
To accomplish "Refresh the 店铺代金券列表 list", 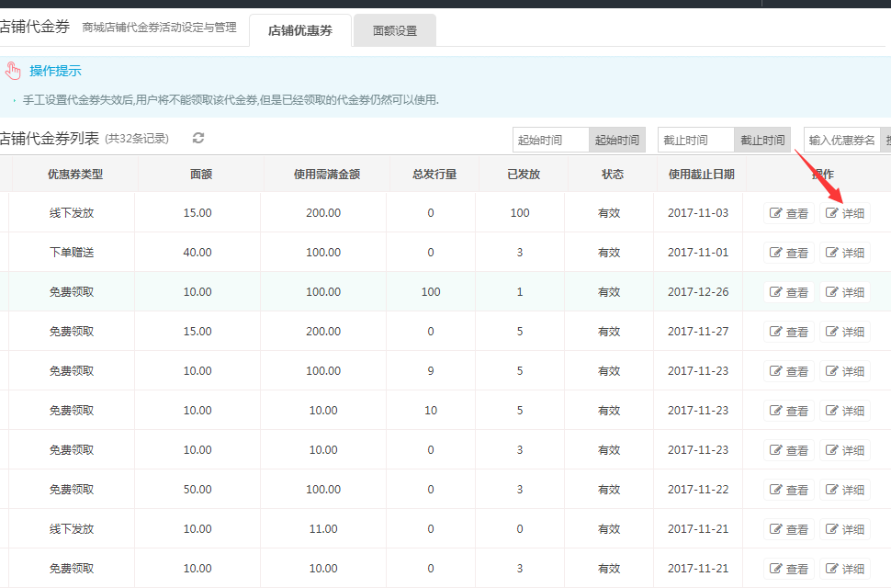I will pyautogui.click(x=198, y=138).
